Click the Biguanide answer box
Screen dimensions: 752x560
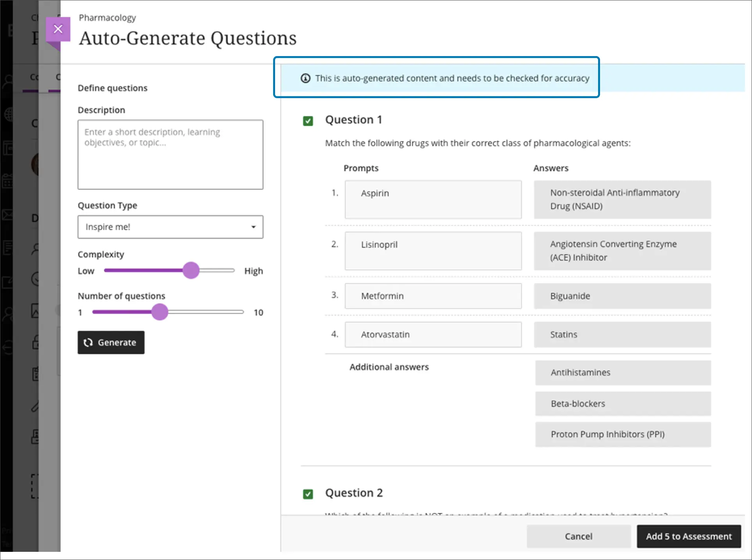click(622, 296)
